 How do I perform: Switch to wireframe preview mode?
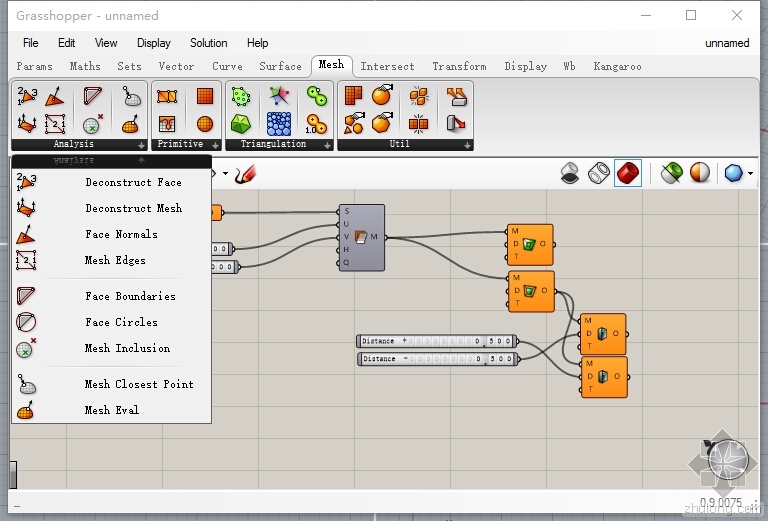[x=599, y=173]
